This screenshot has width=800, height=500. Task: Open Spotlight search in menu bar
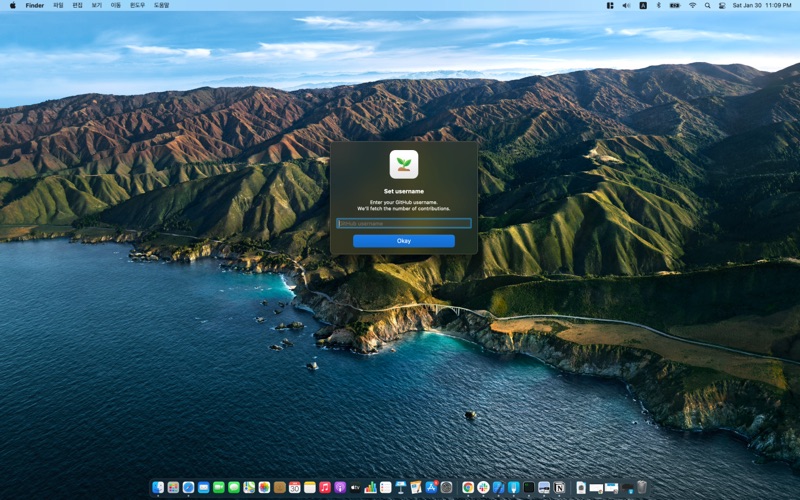click(x=707, y=5)
